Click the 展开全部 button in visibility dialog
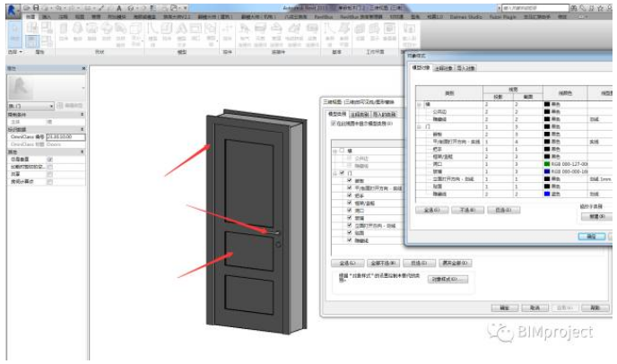Image resolution: width=617 pixels, height=364 pixels. [457, 264]
